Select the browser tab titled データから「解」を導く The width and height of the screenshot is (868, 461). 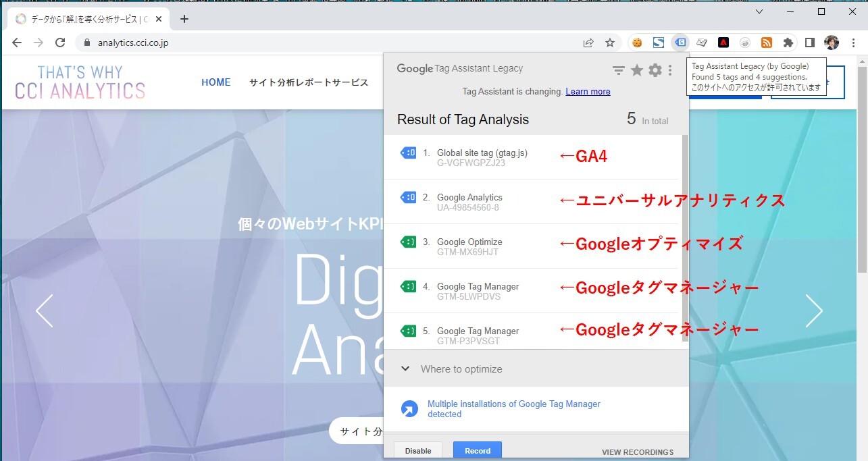pos(89,19)
